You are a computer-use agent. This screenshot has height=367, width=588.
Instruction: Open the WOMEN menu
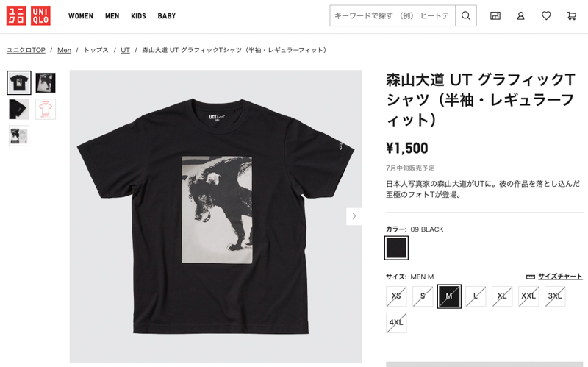tap(81, 15)
